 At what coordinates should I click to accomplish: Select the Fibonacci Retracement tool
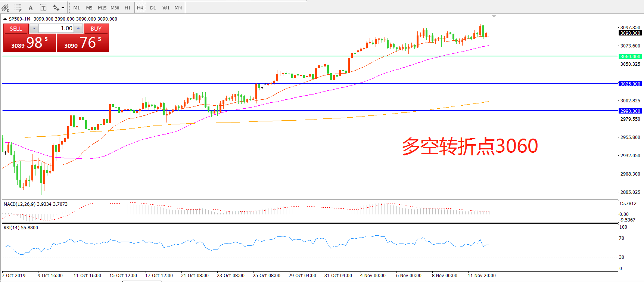pyautogui.click(x=18, y=7)
